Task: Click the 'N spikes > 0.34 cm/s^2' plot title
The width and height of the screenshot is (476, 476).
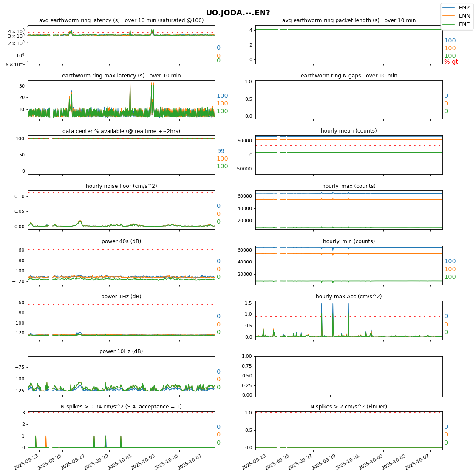Action: [121, 407]
